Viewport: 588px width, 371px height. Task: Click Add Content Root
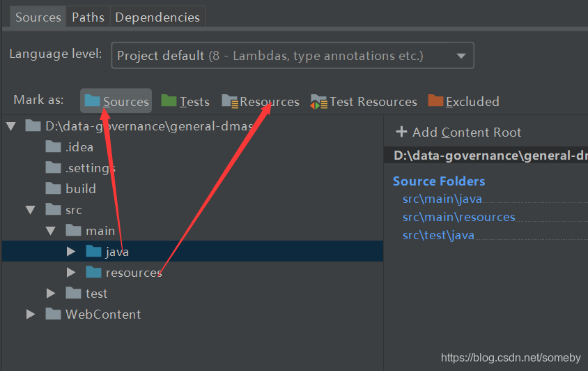tap(458, 132)
